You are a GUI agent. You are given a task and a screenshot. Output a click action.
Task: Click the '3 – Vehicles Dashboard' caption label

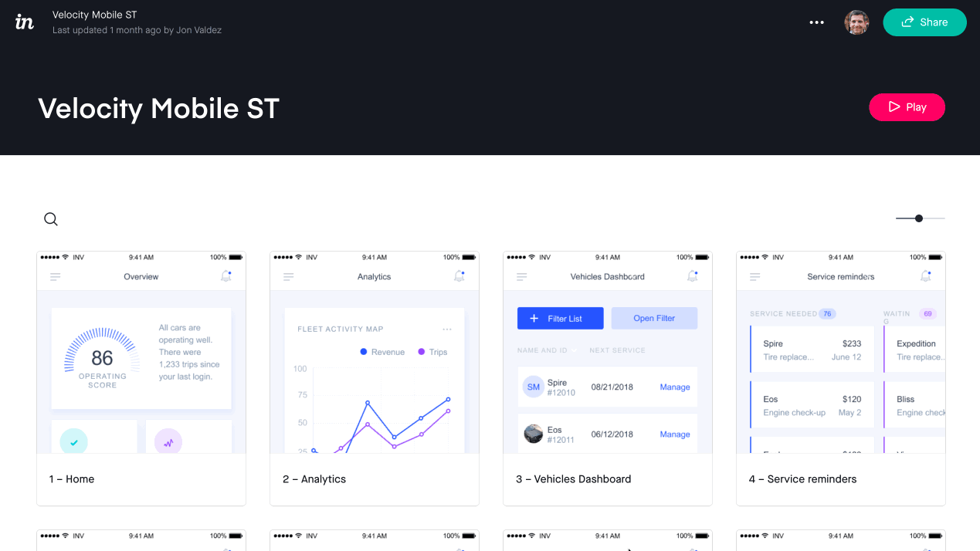[574, 479]
